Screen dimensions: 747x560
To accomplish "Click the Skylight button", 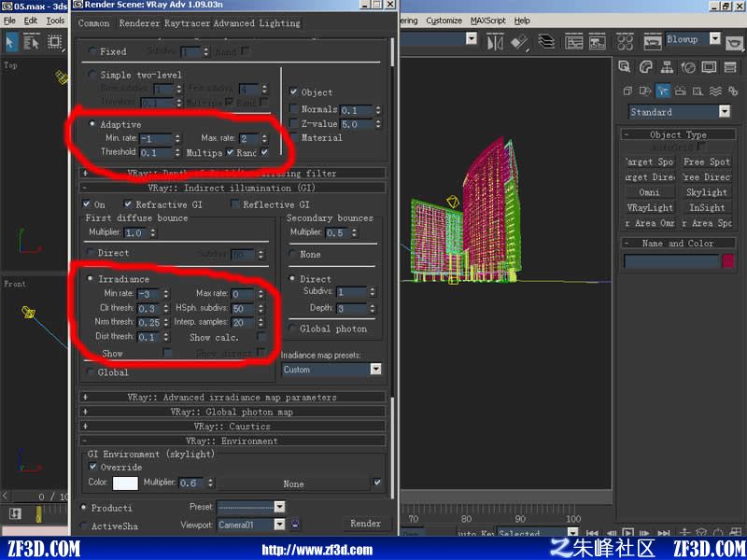I will pos(707,192).
